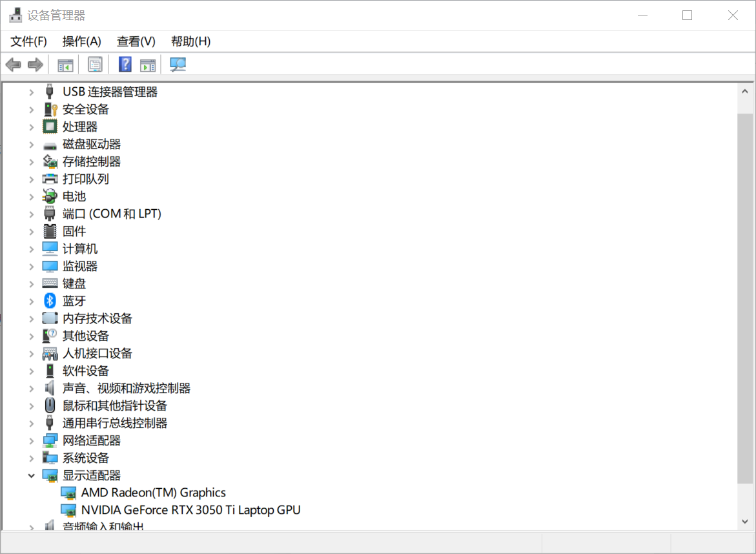Select the 软件设备 text label

tap(86, 371)
